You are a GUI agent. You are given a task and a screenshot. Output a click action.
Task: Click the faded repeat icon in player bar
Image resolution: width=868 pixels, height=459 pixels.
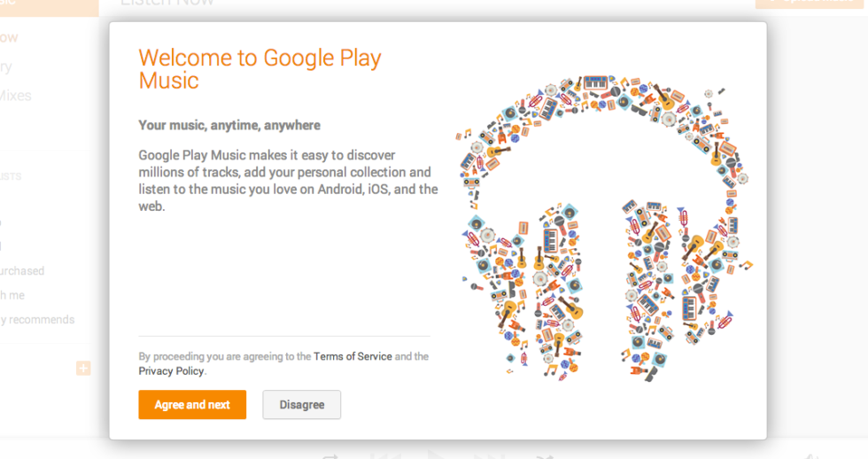(331, 455)
